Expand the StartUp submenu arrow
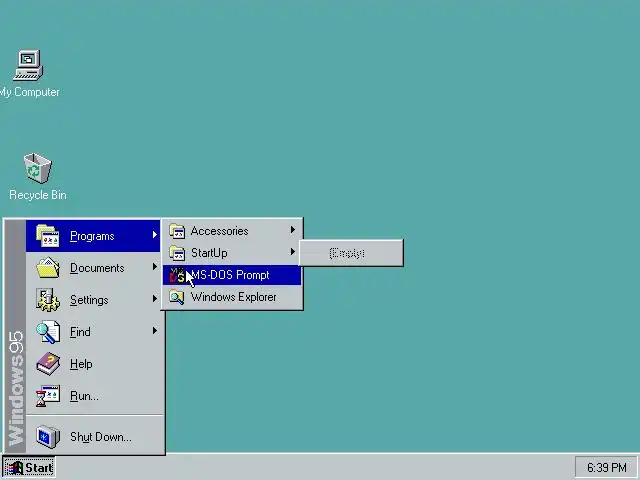 (x=293, y=252)
